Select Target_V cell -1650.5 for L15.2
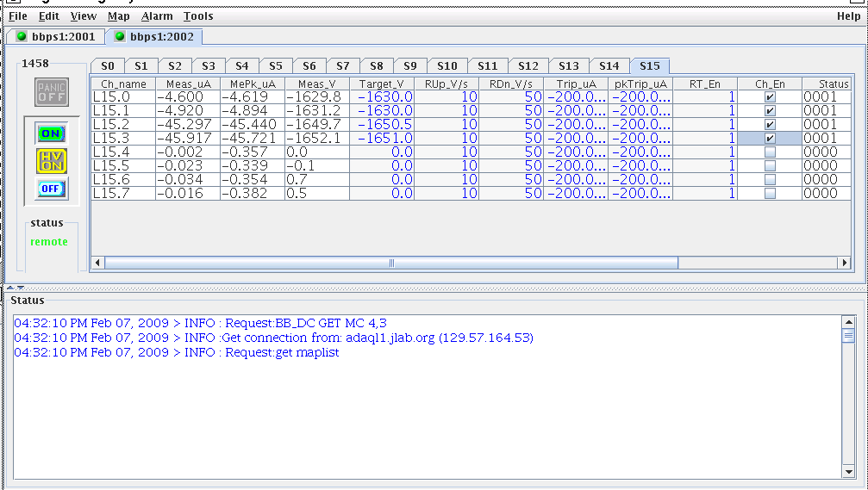Viewport: 868px width, 490px height. 382,124
